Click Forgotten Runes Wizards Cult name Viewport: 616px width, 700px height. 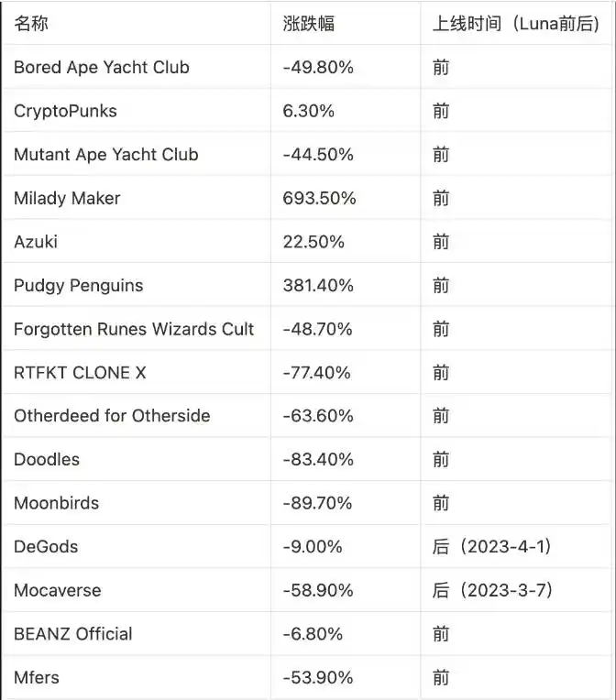click(x=134, y=329)
